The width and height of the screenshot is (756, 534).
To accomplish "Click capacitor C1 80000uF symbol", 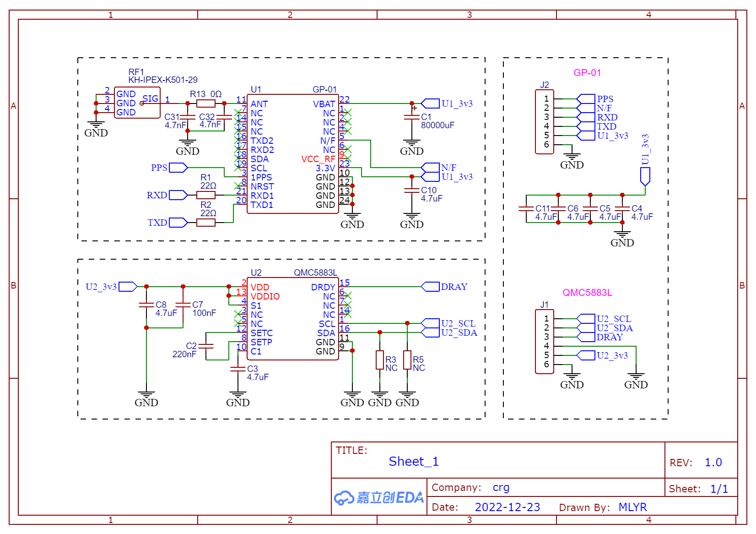I will [x=412, y=117].
